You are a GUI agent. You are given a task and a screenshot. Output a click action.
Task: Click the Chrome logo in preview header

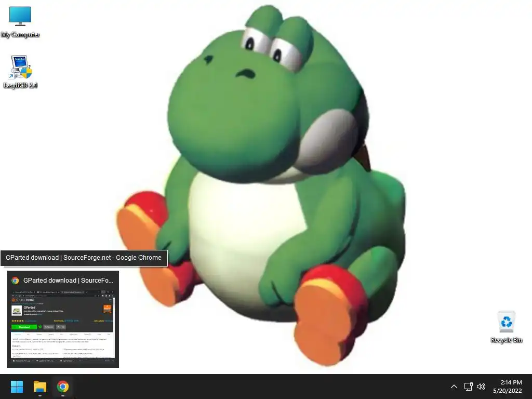tap(15, 280)
